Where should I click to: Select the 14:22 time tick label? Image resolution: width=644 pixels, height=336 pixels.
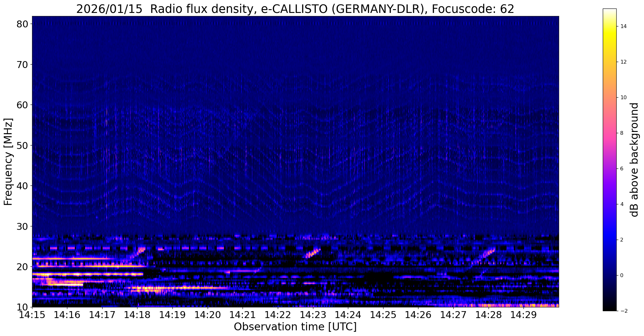278,315
